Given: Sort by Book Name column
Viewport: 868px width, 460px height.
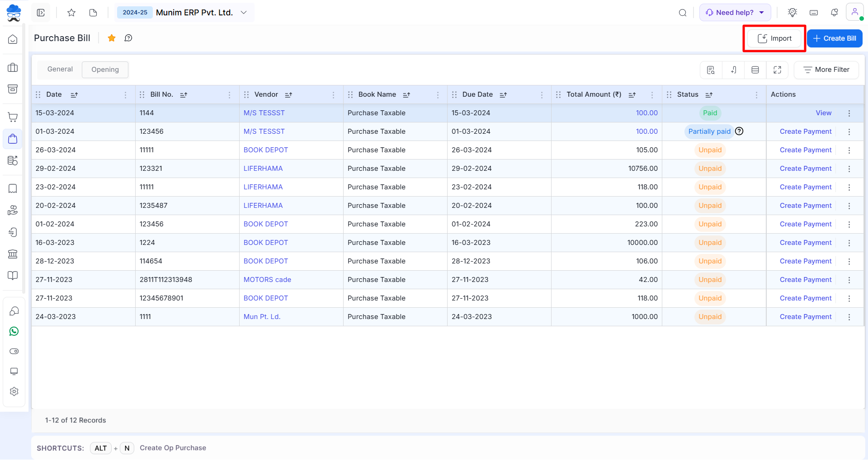Looking at the screenshot, I should [406, 94].
